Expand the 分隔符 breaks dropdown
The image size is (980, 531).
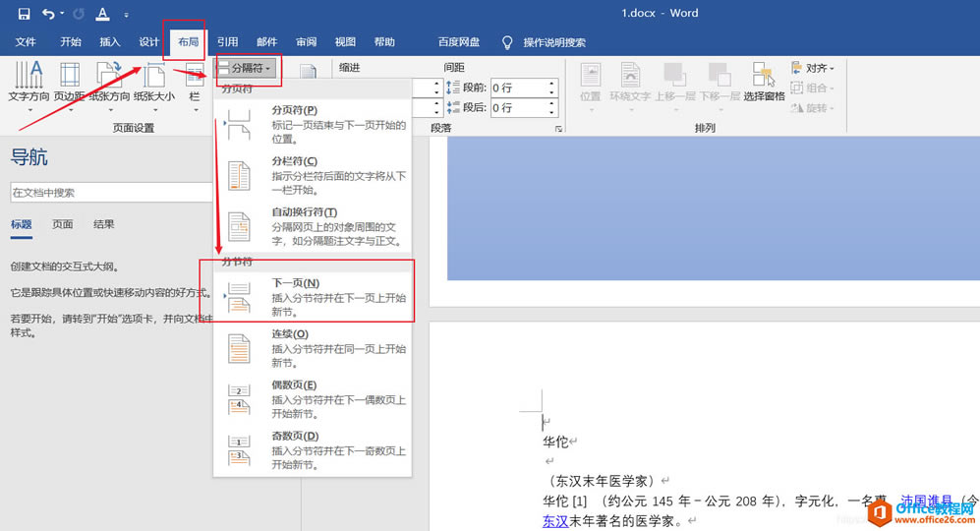(x=248, y=68)
